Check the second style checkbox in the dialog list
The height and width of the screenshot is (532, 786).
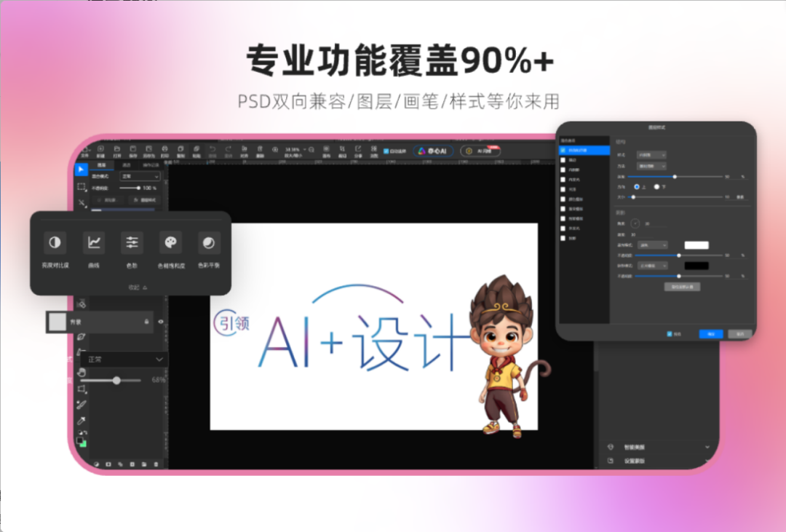pos(563,160)
